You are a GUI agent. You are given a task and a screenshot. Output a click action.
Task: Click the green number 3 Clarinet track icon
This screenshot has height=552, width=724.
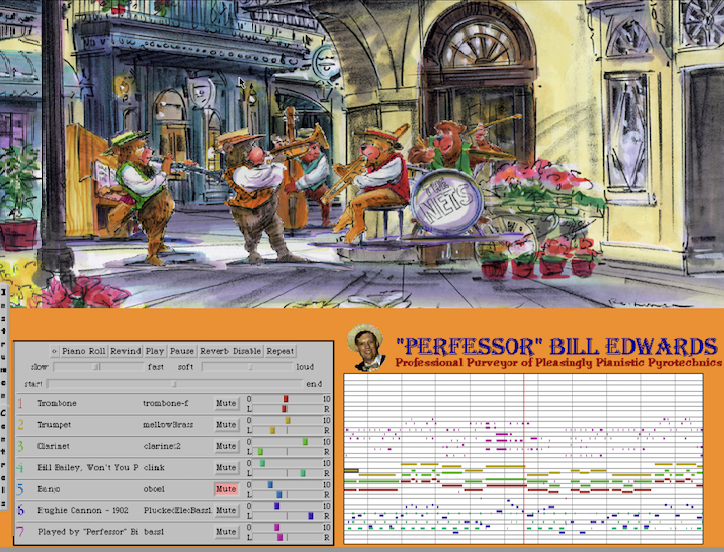point(19,447)
